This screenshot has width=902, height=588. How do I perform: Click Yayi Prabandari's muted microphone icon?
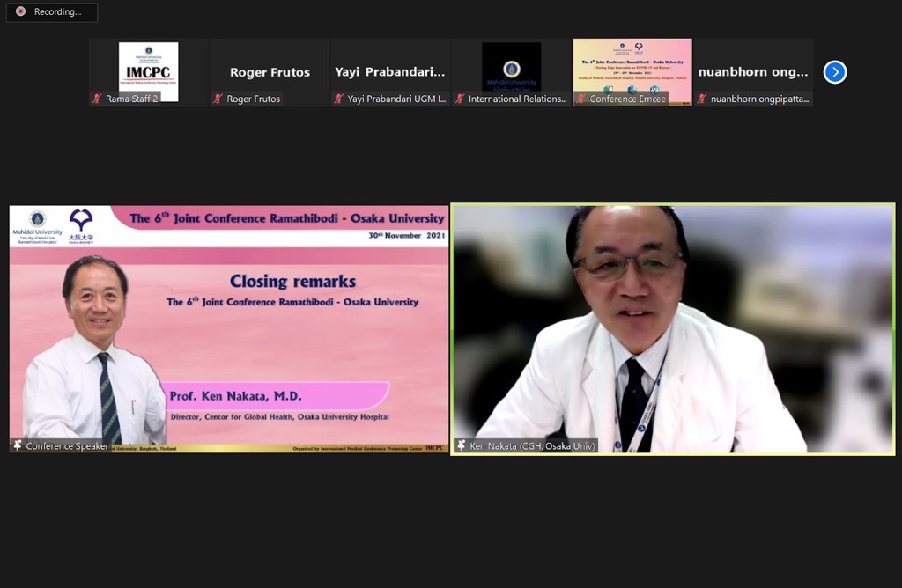pyautogui.click(x=338, y=99)
